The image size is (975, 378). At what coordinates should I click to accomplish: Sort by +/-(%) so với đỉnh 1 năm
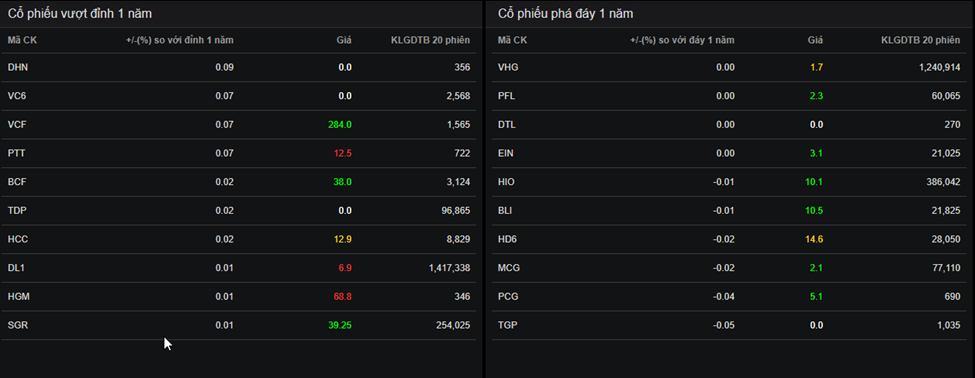tap(179, 40)
